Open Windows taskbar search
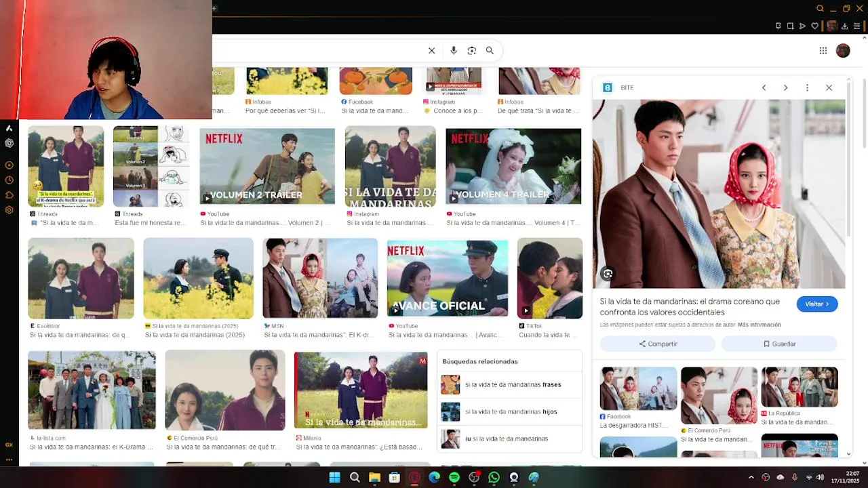This screenshot has height=488, width=868. pyautogui.click(x=355, y=478)
